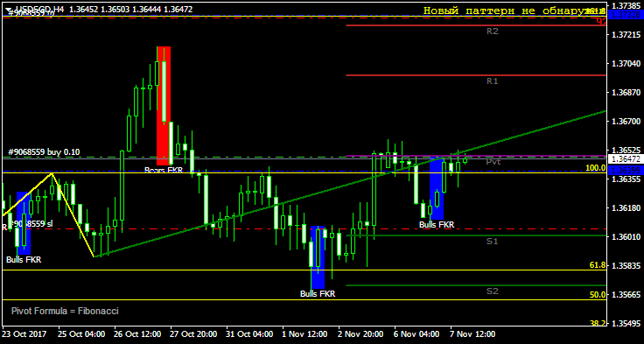Click the '23 Oct 2017' time axis label
Image resolution: width=644 pixels, height=344 pixels.
(25, 333)
